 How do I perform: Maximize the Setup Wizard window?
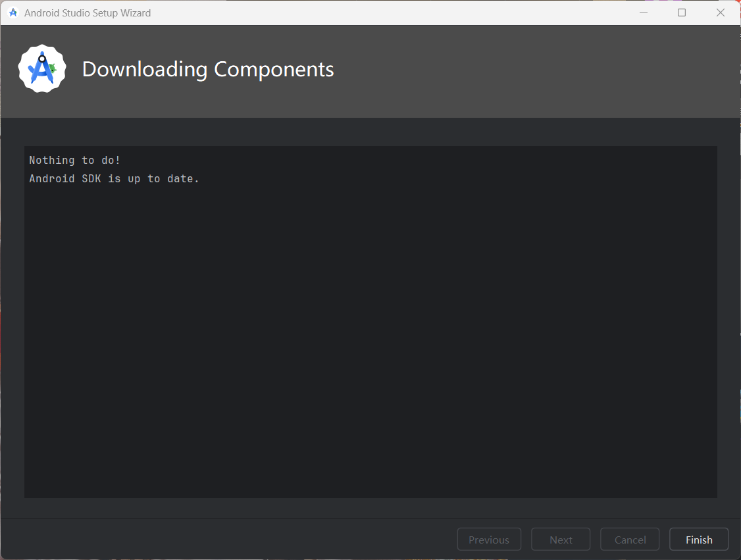click(x=682, y=13)
